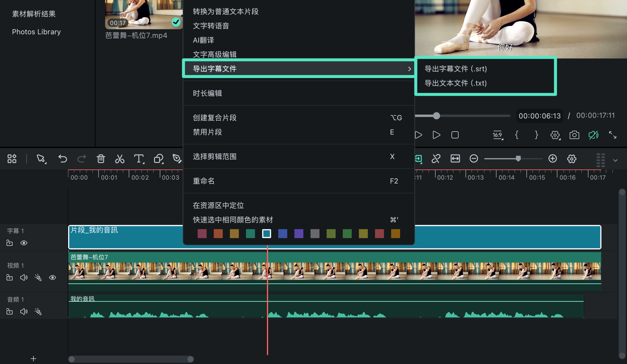Open Photos Library in sidebar
This screenshot has height=364, width=627.
pyautogui.click(x=36, y=32)
